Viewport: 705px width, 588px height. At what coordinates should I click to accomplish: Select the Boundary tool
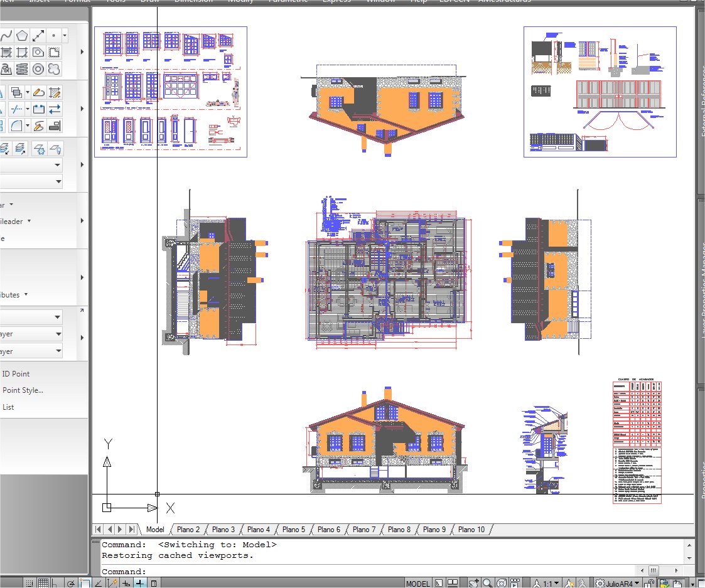(x=21, y=52)
